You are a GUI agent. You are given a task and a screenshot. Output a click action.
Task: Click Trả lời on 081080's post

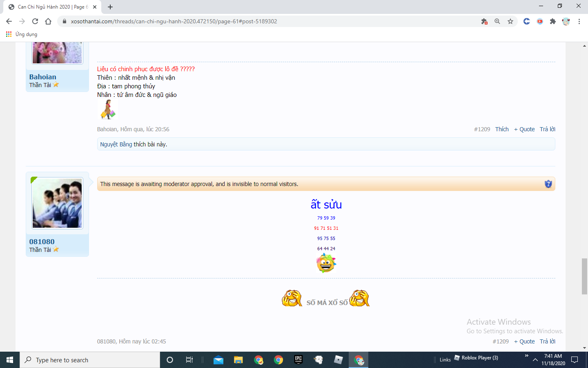(x=547, y=341)
